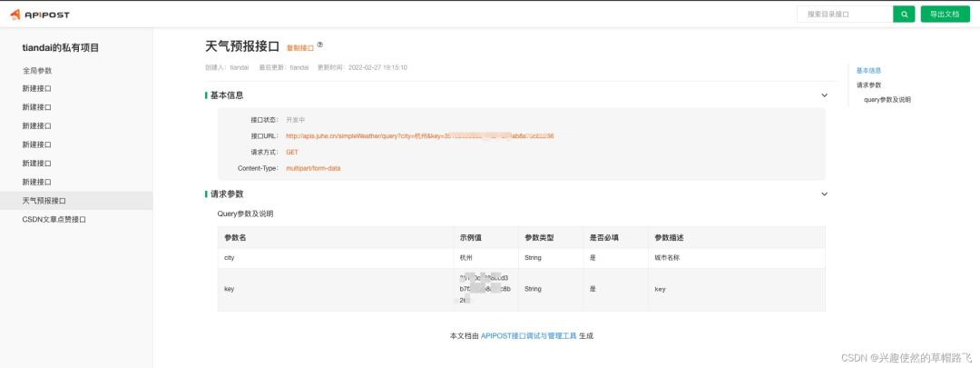
Task: Click the 导出文档 button
Action: pyautogui.click(x=945, y=14)
